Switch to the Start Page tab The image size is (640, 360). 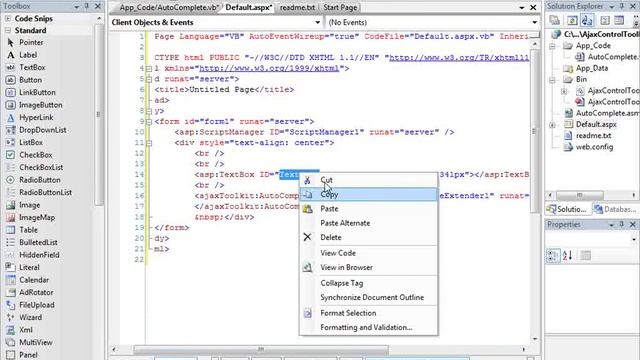[340, 8]
